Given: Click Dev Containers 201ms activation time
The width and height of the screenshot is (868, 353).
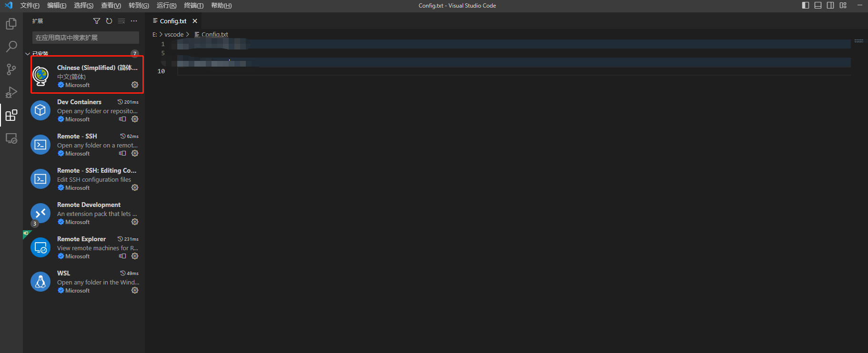Looking at the screenshot, I should coord(128,102).
